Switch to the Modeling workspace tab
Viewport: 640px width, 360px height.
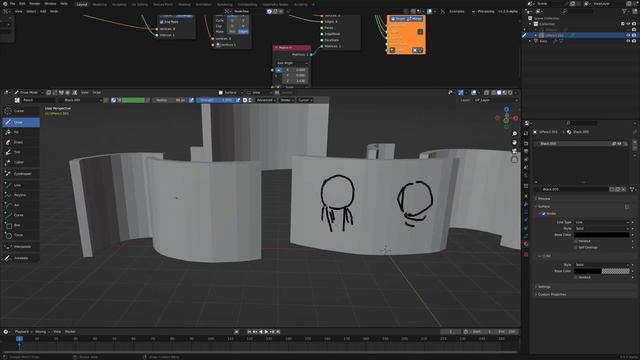100,4
